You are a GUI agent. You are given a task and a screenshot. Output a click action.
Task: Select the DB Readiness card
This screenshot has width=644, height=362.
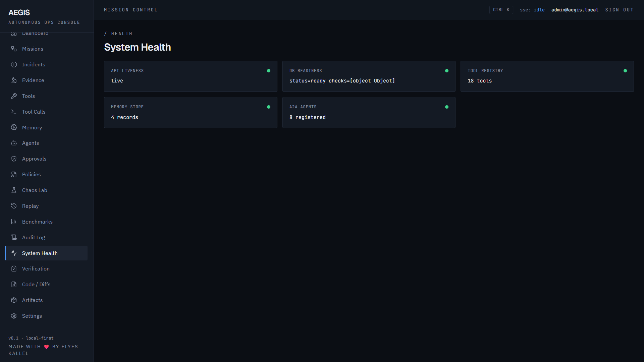(369, 76)
